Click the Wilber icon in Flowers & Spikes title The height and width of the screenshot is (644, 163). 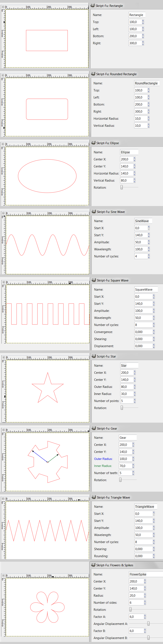93,565
